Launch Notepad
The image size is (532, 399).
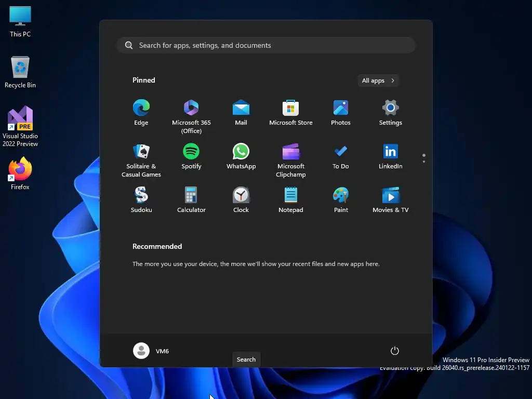tap(291, 200)
